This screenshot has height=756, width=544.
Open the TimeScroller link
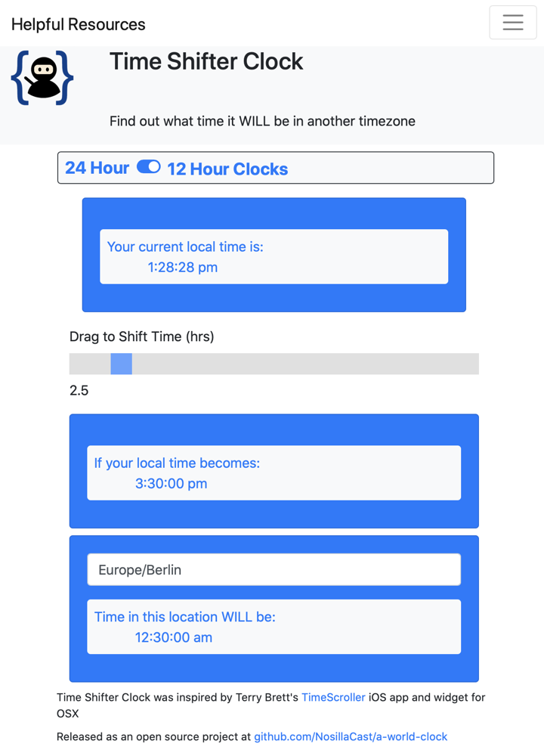pos(333,697)
